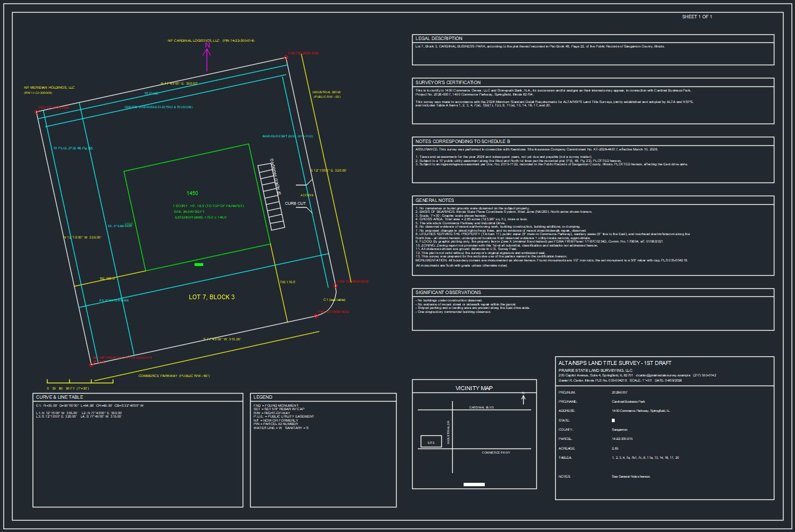795x532 pixels.
Task: Select the "INDUSTRIAL DRIVE" street label on the plan
Action: pyautogui.click(x=327, y=92)
